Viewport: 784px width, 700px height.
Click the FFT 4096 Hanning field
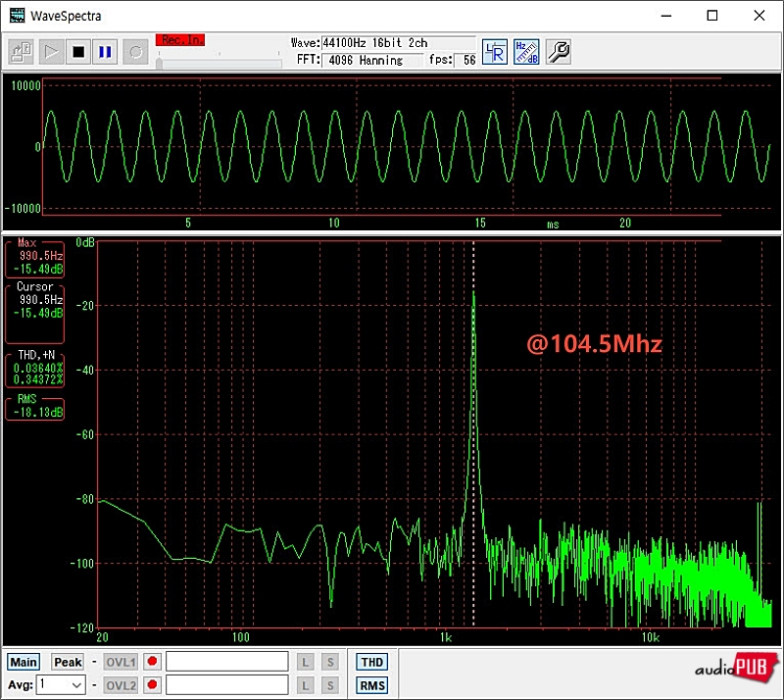pos(372,61)
